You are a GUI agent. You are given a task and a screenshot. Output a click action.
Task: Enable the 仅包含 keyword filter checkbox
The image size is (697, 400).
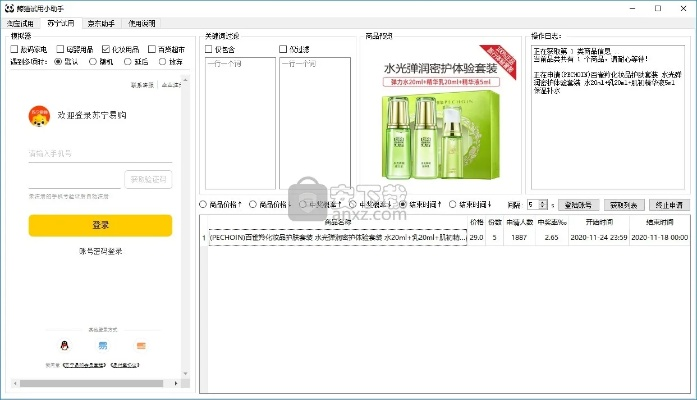click(208, 49)
